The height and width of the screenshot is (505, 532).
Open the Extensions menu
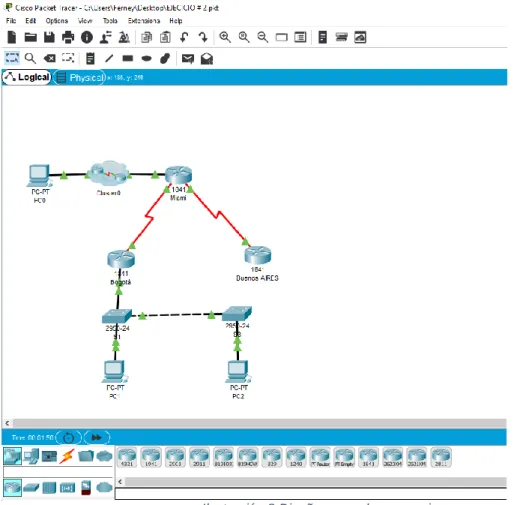pos(144,21)
